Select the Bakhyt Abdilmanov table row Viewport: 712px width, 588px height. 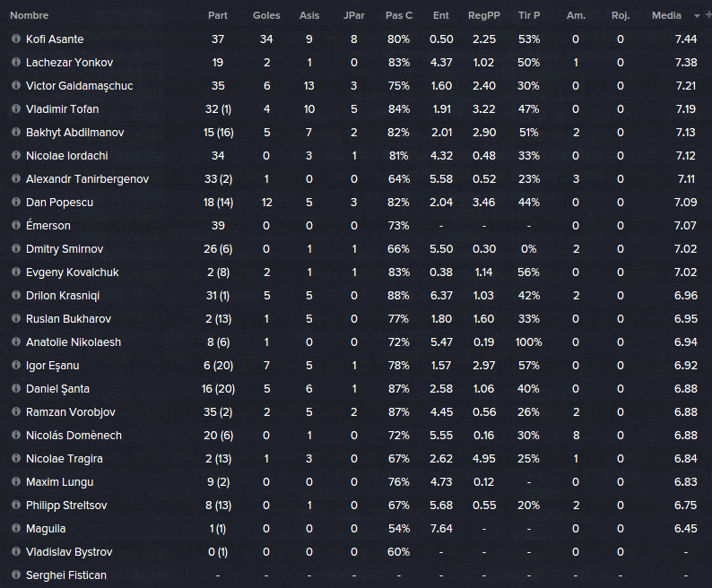(x=356, y=132)
